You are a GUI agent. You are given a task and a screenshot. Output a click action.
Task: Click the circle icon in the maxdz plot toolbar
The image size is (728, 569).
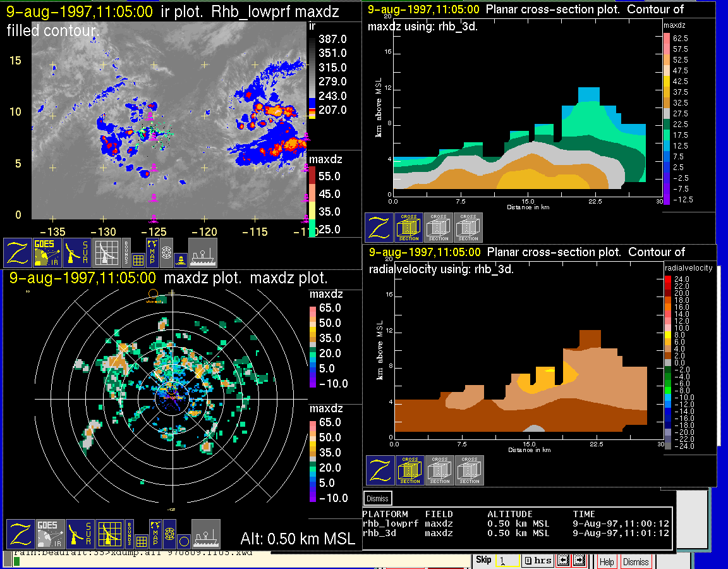pos(183,541)
